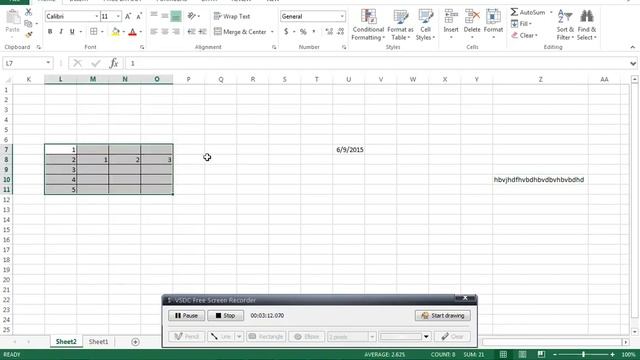Click the formula bar enter checkmark
This screenshot has width=640, height=360.
pos(96,63)
